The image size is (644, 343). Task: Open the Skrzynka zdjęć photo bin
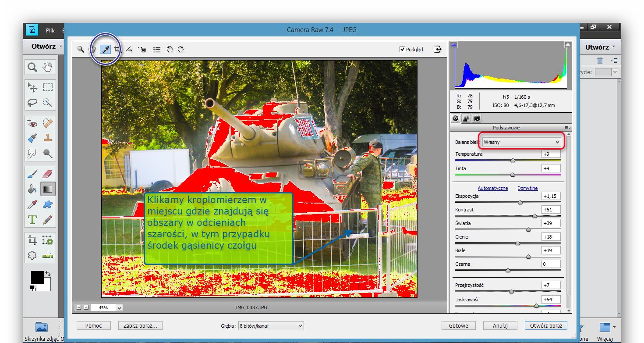42,331
